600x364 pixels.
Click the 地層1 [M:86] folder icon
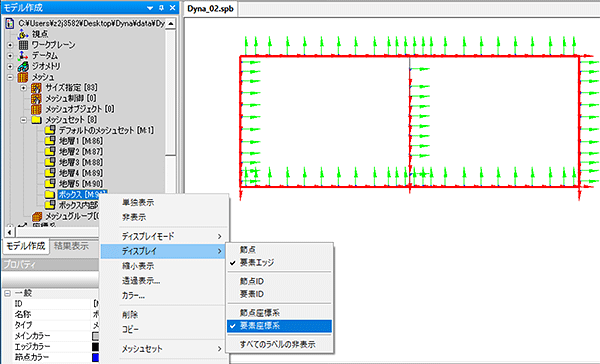[50, 141]
